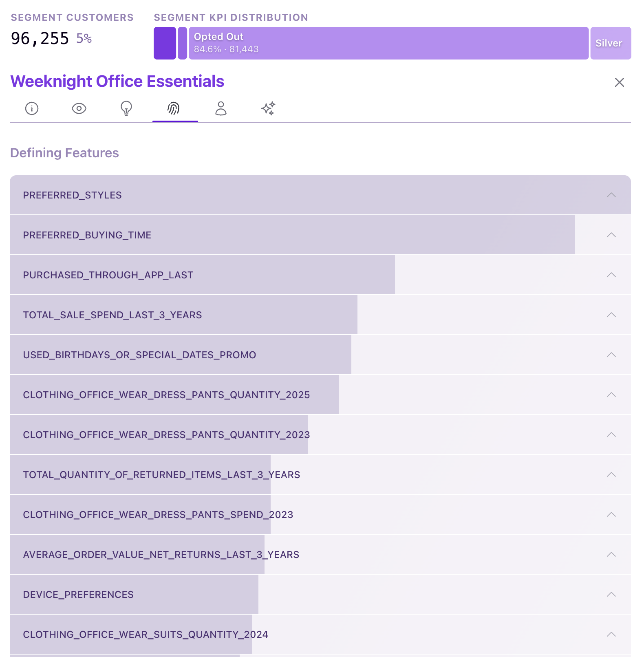Close the Weeknight Office Essentials panel
The height and width of the screenshot is (657, 644).
point(620,82)
